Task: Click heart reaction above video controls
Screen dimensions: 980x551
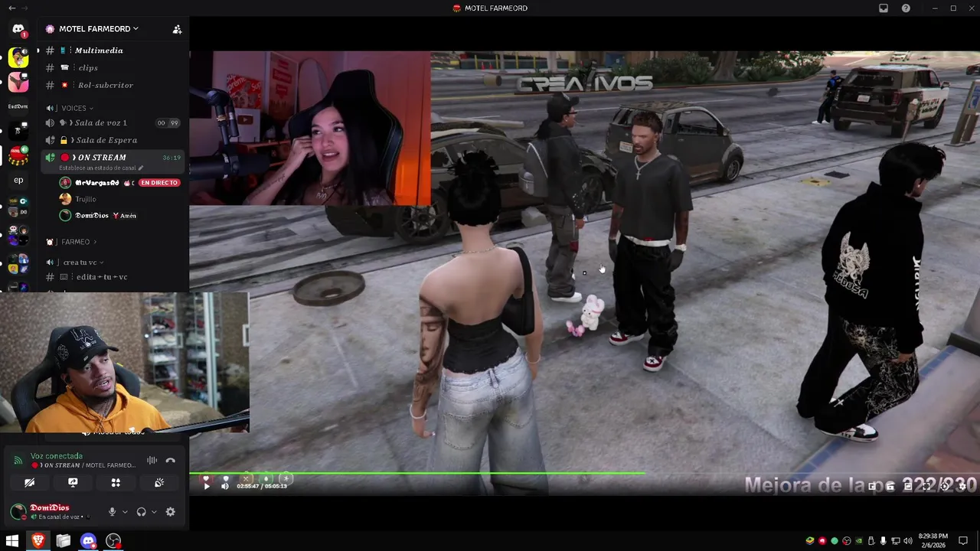Action: [x=206, y=479]
